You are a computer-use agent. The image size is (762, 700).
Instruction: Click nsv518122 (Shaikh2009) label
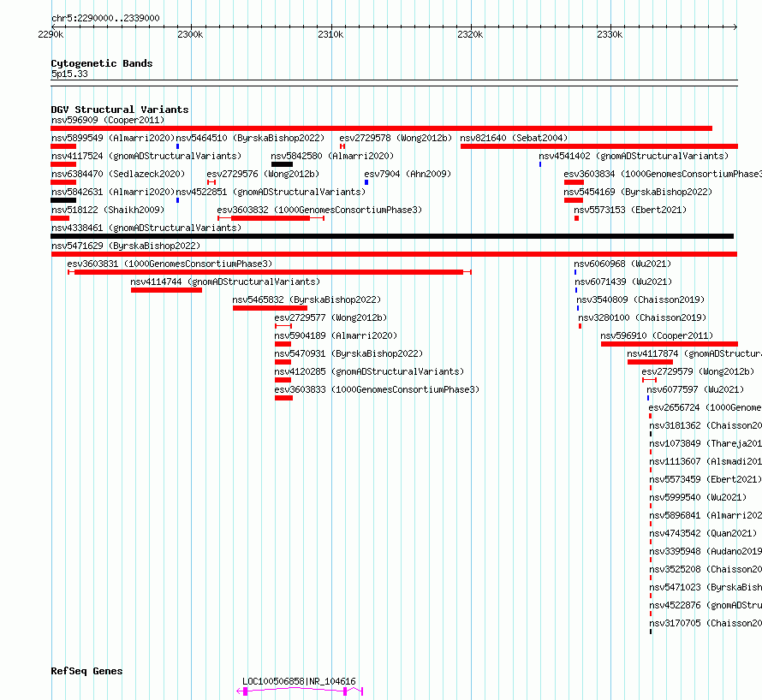[108, 210]
